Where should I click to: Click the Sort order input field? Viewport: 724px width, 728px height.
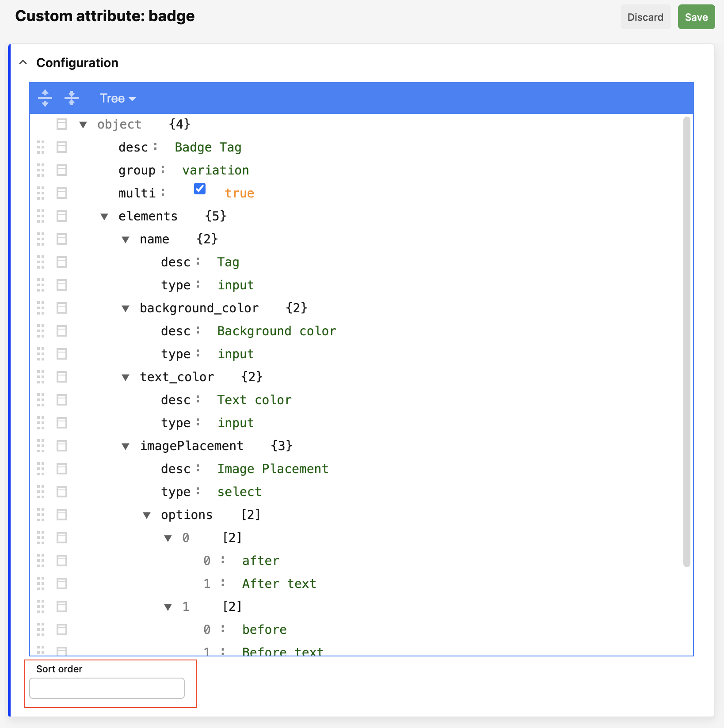tap(107, 688)
